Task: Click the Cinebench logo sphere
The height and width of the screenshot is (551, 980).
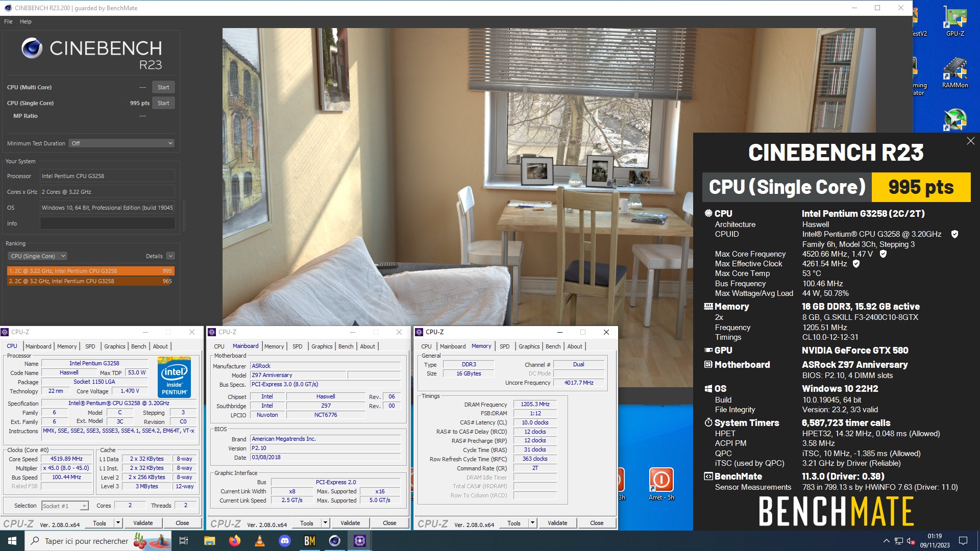Action: tap(32, 48)
